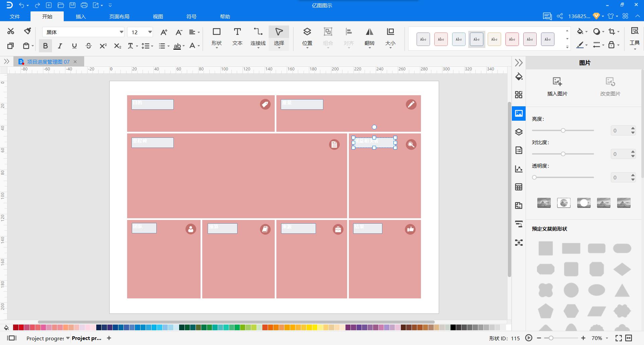
Task: Toggle Underline formatting
Action: [74, 46]
